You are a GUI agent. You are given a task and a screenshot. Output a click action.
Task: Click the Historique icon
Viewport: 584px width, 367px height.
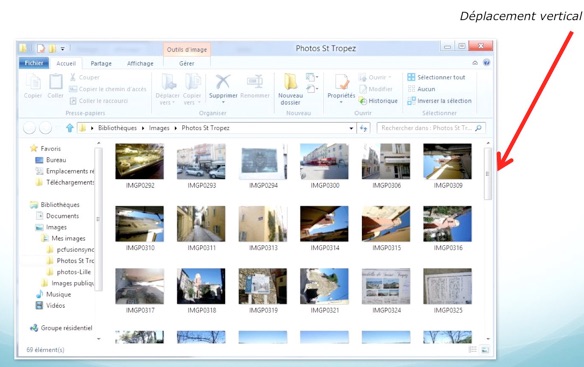click(x=362, y=101)
